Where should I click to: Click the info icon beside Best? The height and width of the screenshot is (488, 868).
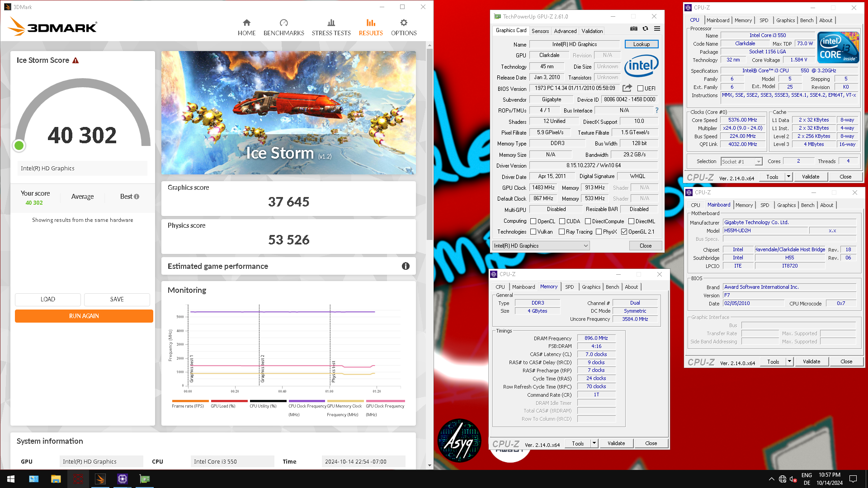point(137,197)
